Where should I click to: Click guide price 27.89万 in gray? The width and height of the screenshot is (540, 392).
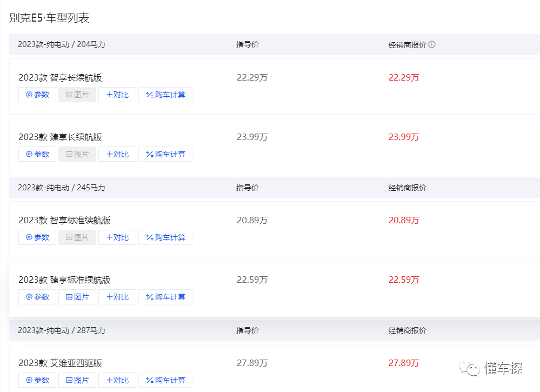252,363
